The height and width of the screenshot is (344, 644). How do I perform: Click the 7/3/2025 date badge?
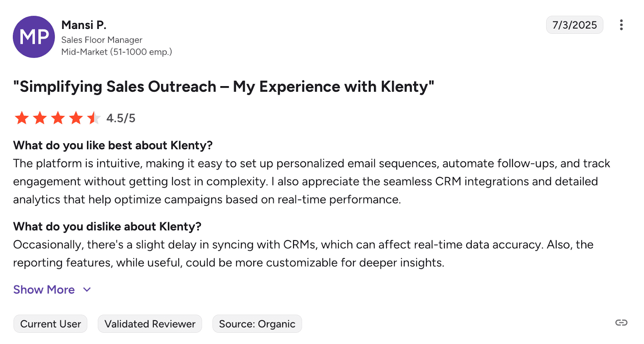point(574,25)
